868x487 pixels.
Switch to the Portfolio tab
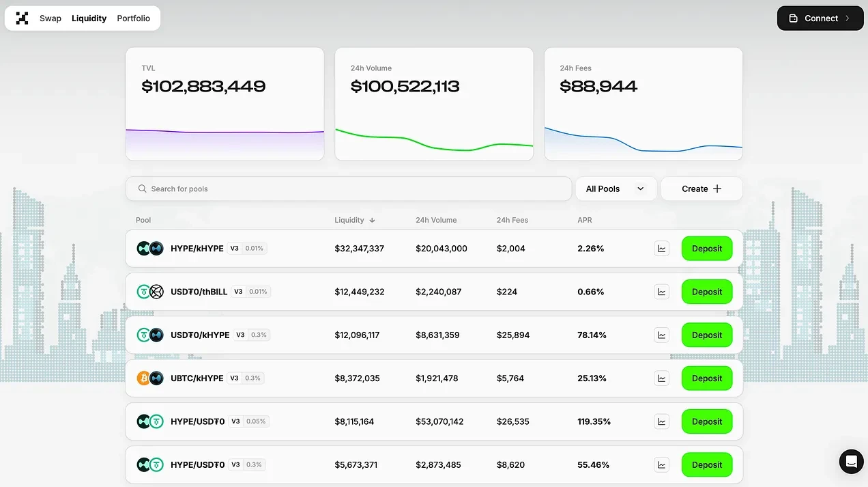click(x=133, y=18)
